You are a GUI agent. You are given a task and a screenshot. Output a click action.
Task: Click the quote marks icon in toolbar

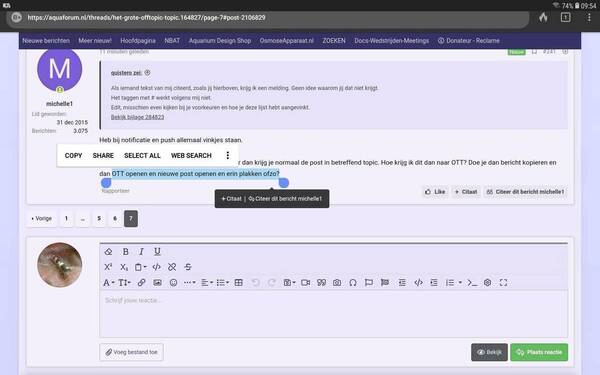point(321,283)
